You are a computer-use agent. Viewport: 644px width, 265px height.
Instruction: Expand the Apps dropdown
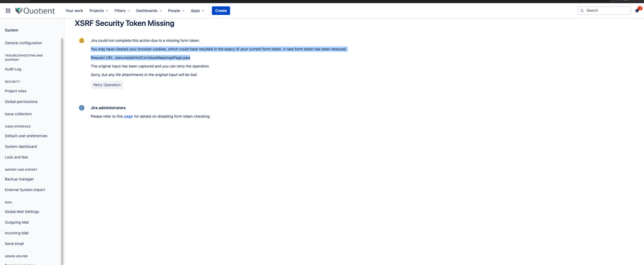pyautogui.click(x=197, y=11)
